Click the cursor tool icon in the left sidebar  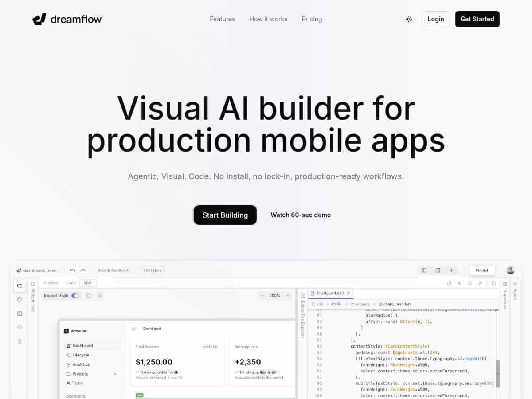tap(20, 327)
